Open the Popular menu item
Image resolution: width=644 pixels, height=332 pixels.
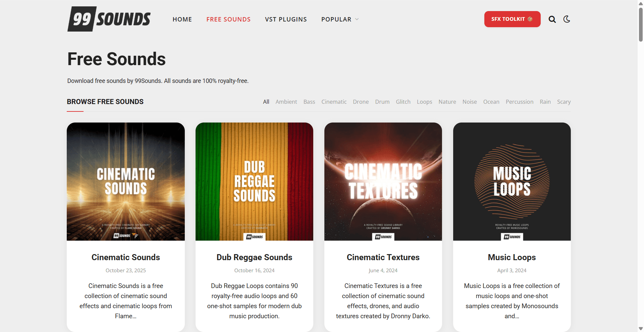tap(336, 19)
